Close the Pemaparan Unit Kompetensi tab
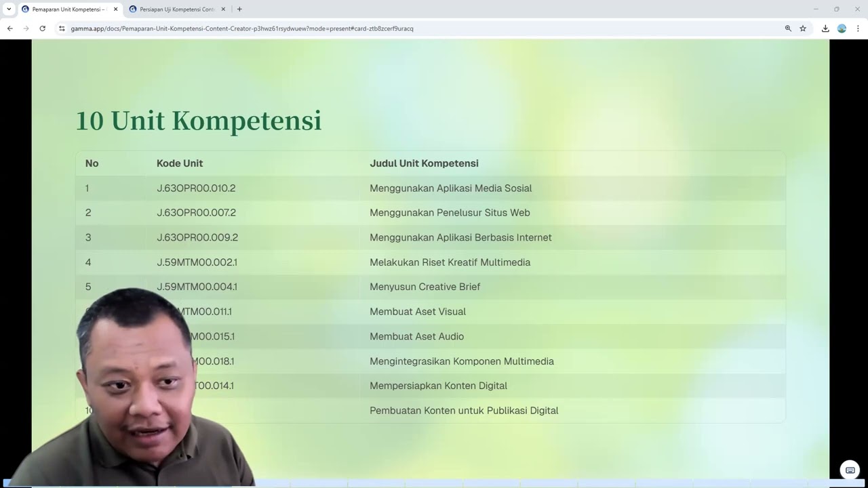The width and height of the screenshot is (868, 488). click(x=115, y=9)
